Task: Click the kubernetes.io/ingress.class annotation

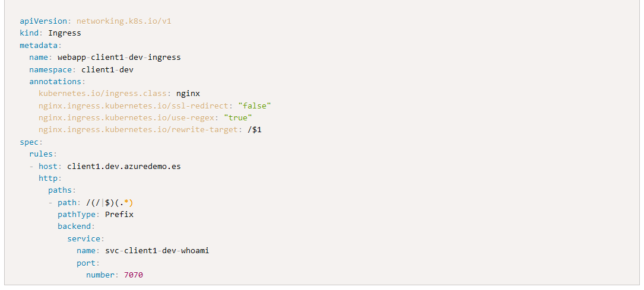Action: [103, 94]
